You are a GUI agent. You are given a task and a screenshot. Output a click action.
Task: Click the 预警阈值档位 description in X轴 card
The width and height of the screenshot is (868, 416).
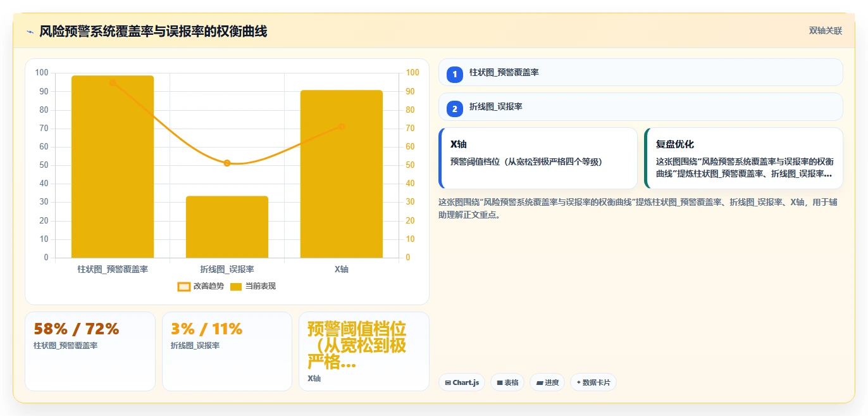pos(526,161)
